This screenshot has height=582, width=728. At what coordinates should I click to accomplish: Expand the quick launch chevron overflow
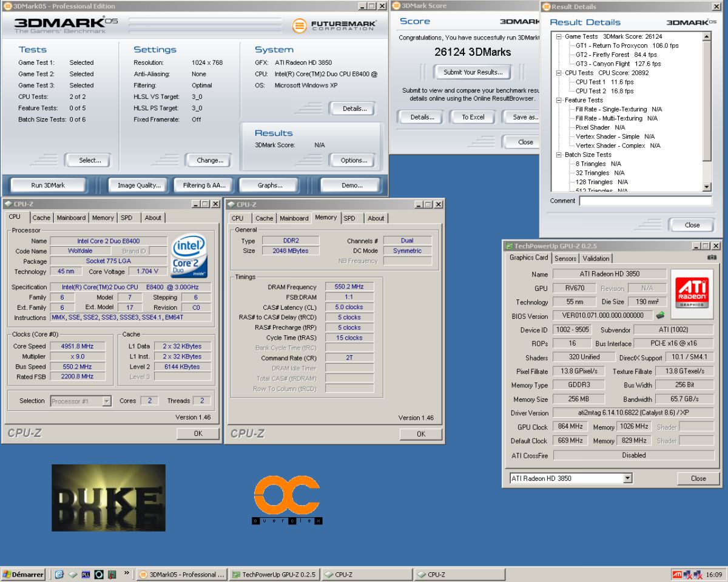[x=127, y=573]
